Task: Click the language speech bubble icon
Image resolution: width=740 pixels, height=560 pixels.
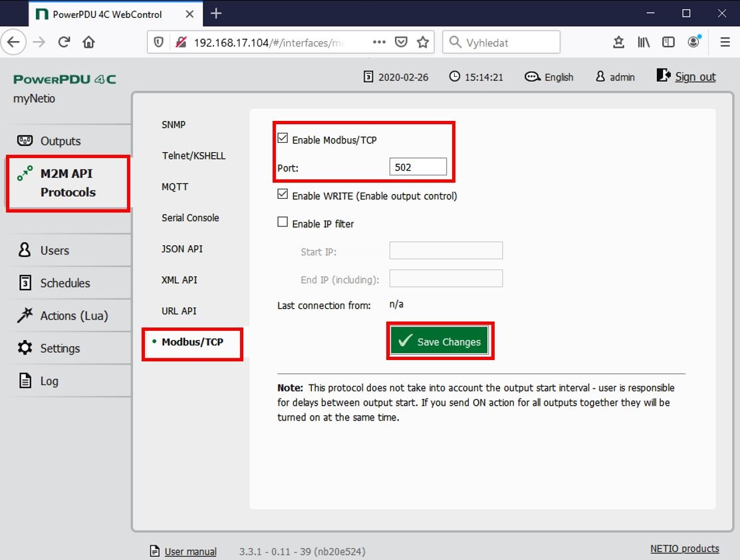Action: click(x=533, y=76)
